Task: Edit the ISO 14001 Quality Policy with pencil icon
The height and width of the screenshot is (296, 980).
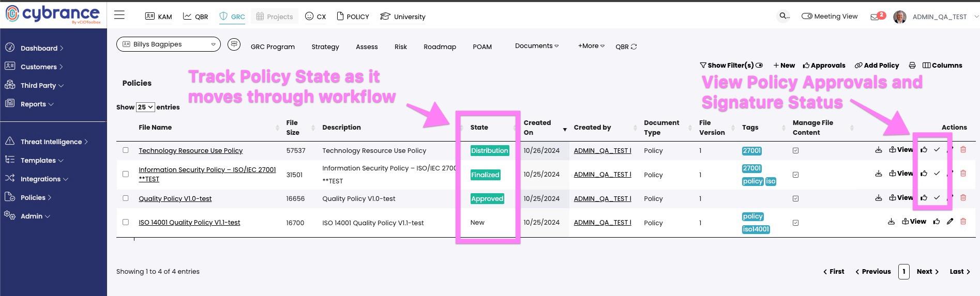Action: click(950, 222)
